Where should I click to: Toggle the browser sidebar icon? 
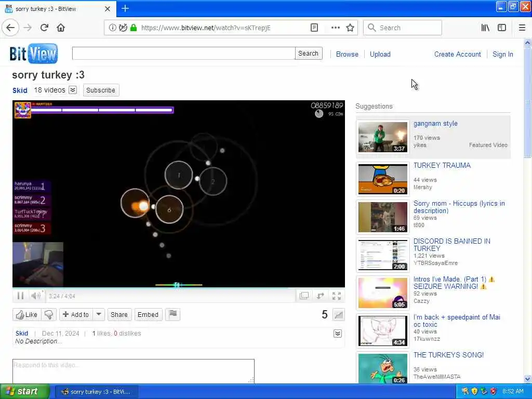tap(502, 28)
